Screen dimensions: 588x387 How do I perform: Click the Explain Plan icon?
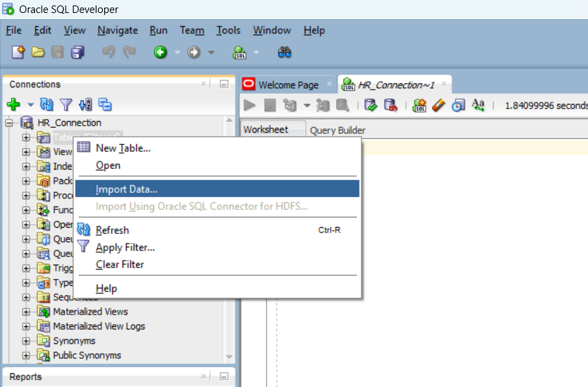pyautogui.click(x=290, y=105)
